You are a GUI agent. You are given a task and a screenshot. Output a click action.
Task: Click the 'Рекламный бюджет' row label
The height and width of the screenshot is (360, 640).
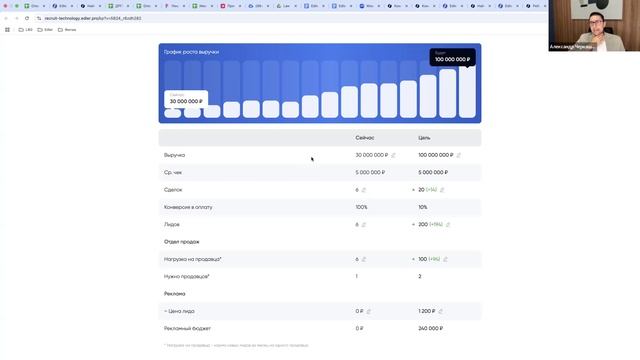[x=187, y=329]
